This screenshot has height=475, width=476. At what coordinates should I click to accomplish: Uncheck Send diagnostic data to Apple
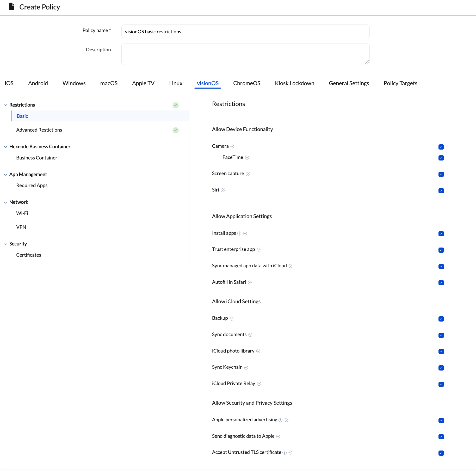pyautogui.click(x=441, y=437)
